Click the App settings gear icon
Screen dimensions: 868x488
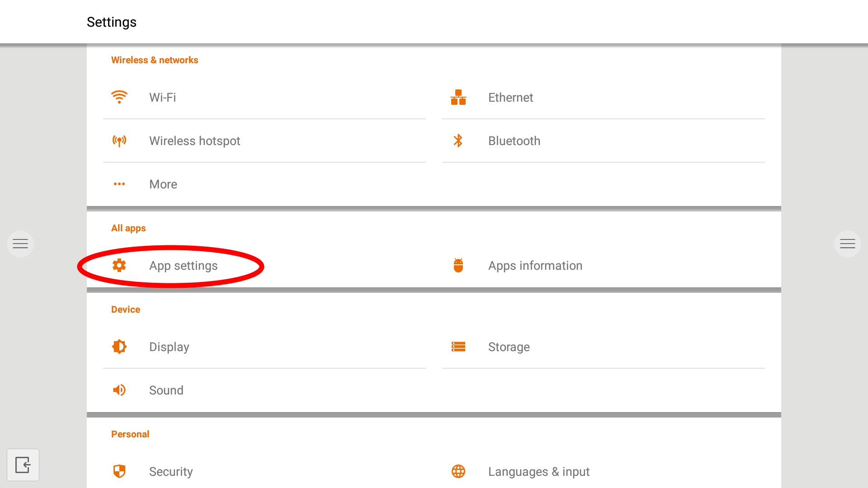119,266
